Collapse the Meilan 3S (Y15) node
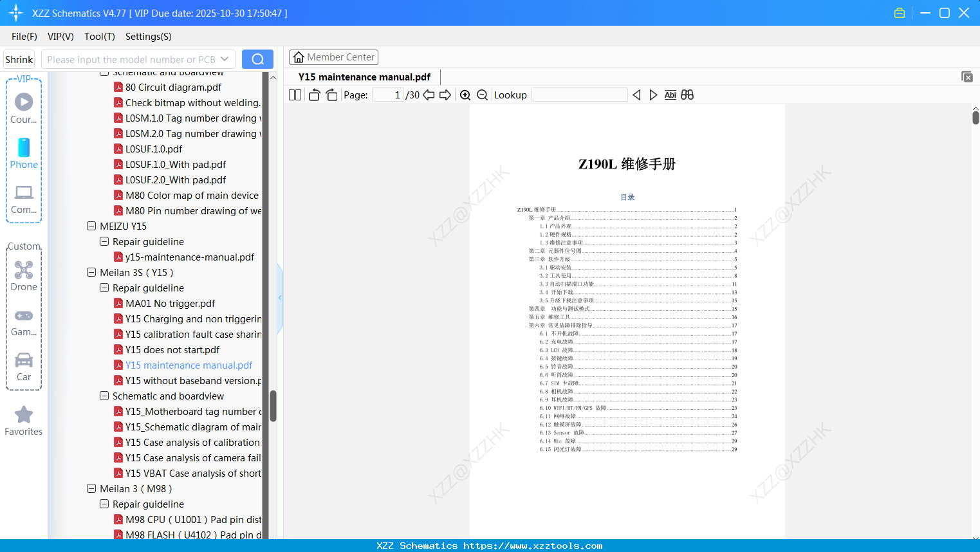Viewport: 980px width, 552px height. [91, 272]
